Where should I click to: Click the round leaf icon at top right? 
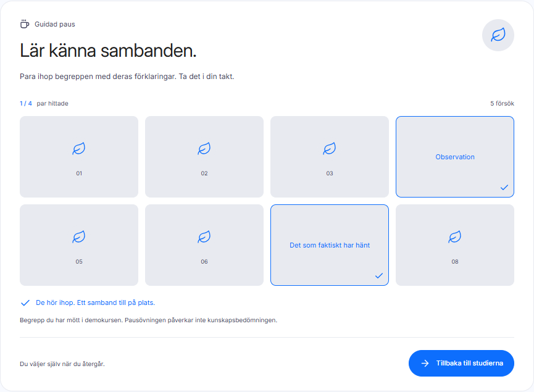pyautogui.click(x=498, y=35)
